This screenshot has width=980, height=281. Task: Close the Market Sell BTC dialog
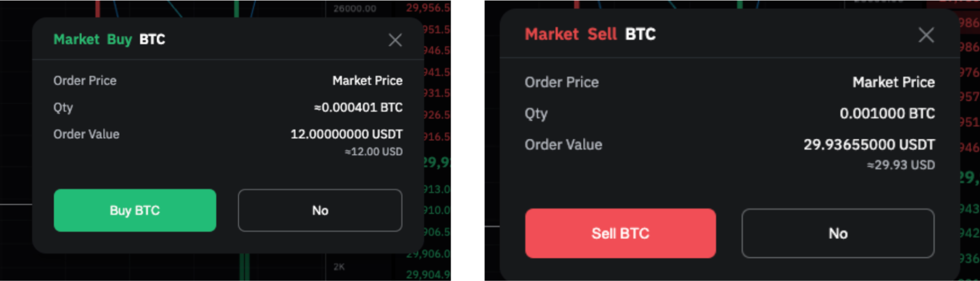pos(926,35)
